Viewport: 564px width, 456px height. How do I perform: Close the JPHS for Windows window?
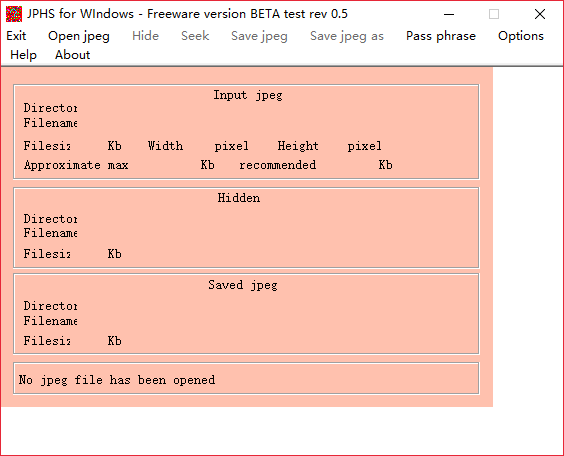[540, 14]
